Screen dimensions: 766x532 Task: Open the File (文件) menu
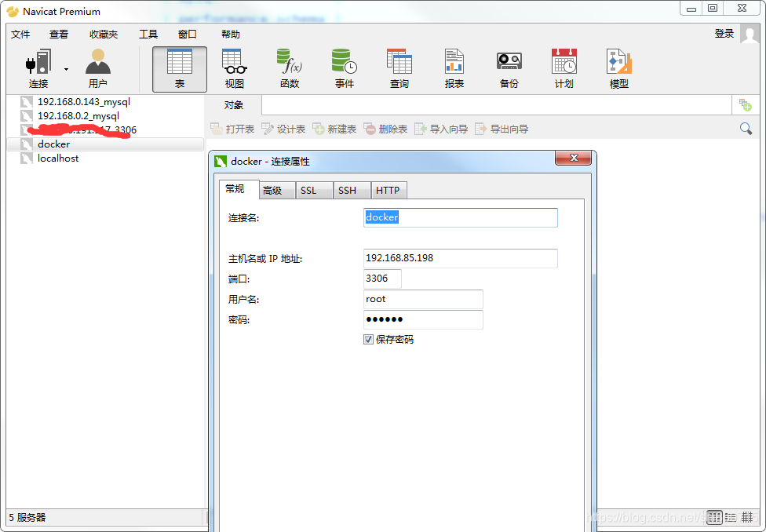(x=20, y=35)
